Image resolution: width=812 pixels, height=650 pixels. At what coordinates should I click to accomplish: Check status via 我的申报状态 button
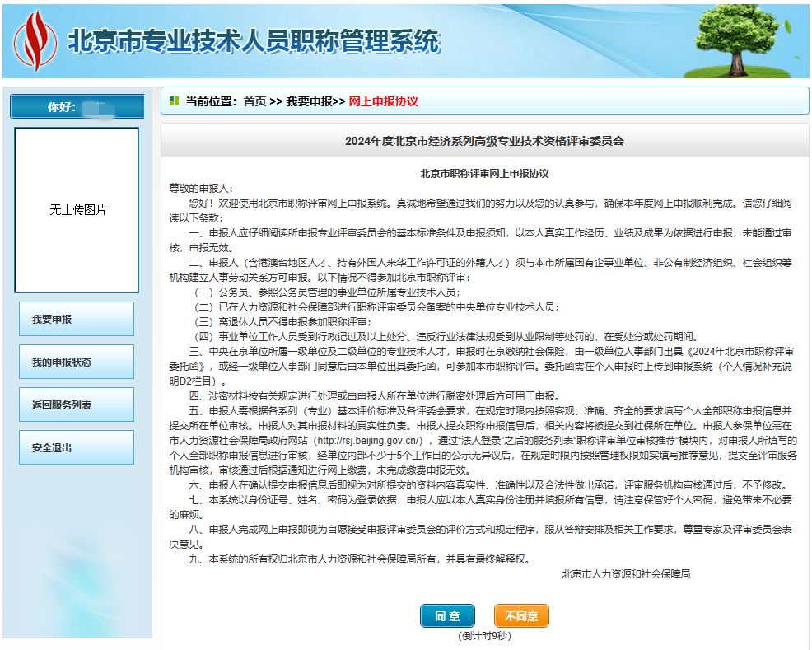[x=76, y=361]
